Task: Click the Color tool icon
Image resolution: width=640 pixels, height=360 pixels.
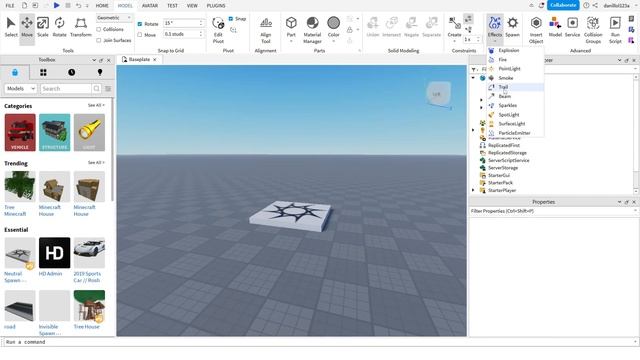Action: coord(333,23)
